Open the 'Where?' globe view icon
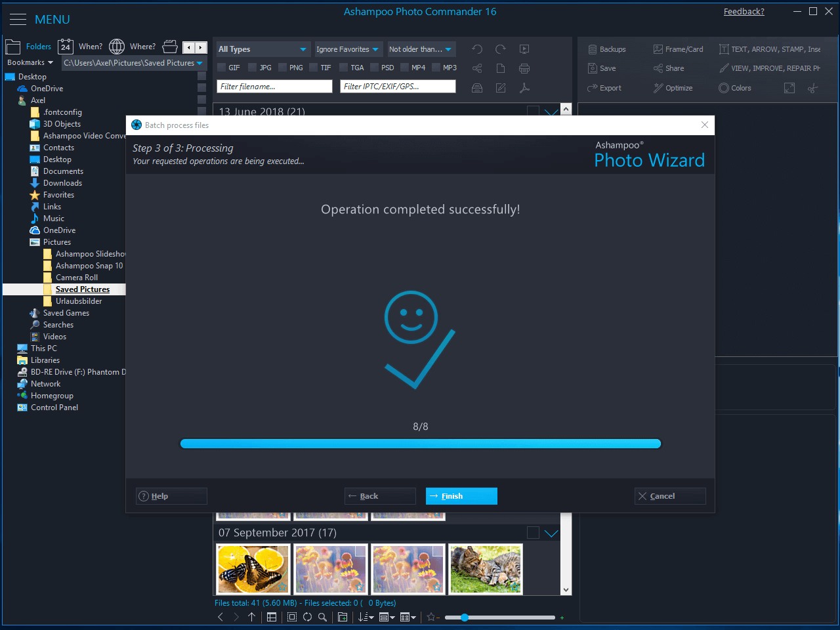The image size is (840, 630). (117, 47)
